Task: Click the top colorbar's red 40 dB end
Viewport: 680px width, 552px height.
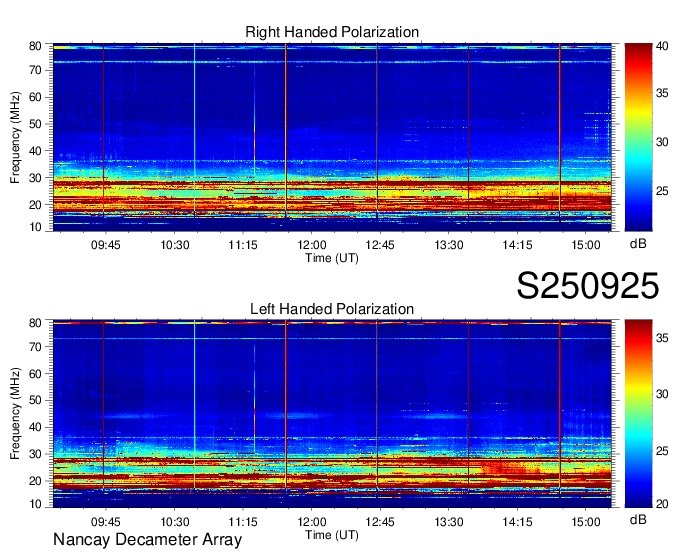Action: click(x=637, y=49)
